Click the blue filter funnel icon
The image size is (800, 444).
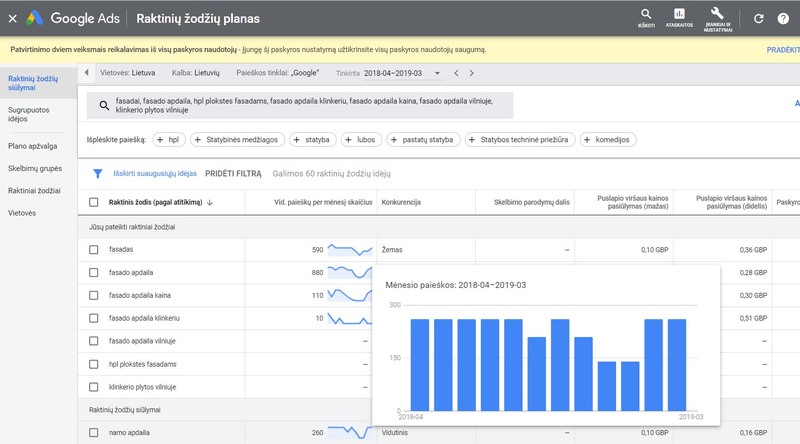97,174
